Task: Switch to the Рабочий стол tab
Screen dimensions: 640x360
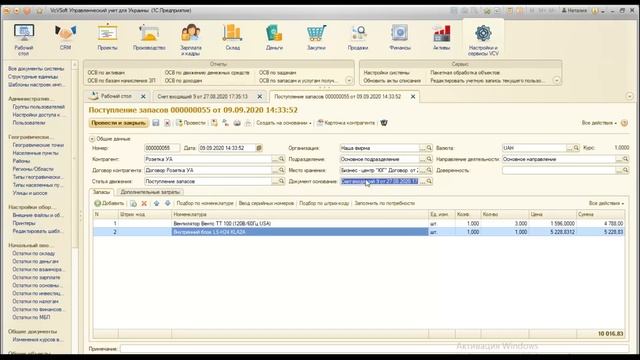Action: point(116,96)
